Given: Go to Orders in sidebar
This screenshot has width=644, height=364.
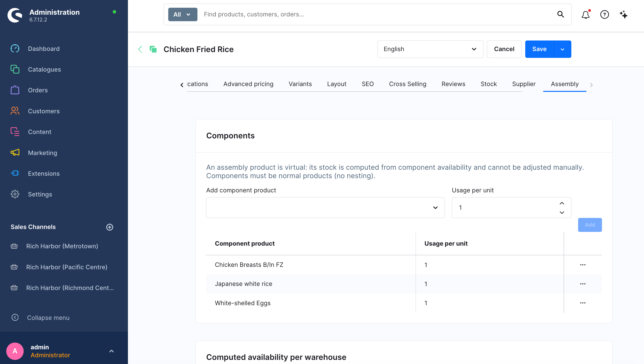Looking at the screenshot, I should coord(38,90).
